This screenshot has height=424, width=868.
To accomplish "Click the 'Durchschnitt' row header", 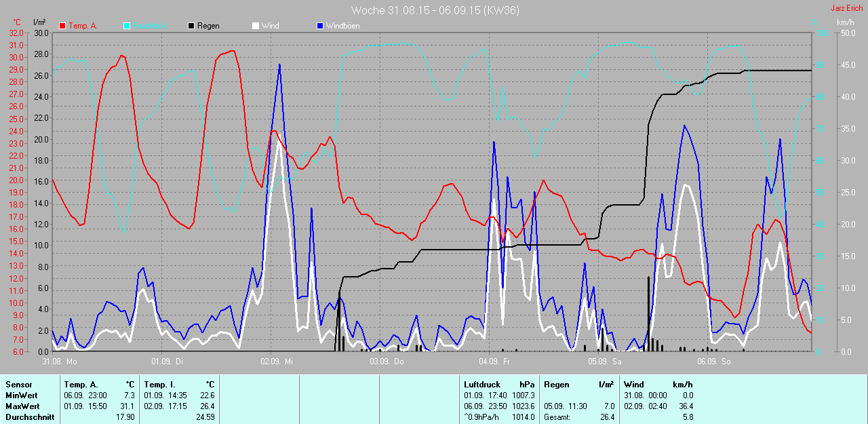I will coord(30,417).
